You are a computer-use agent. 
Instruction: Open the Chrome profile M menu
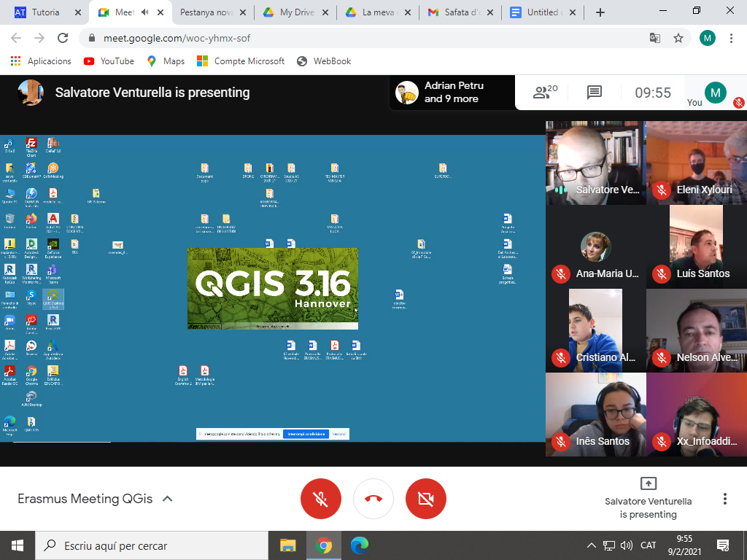707,38
